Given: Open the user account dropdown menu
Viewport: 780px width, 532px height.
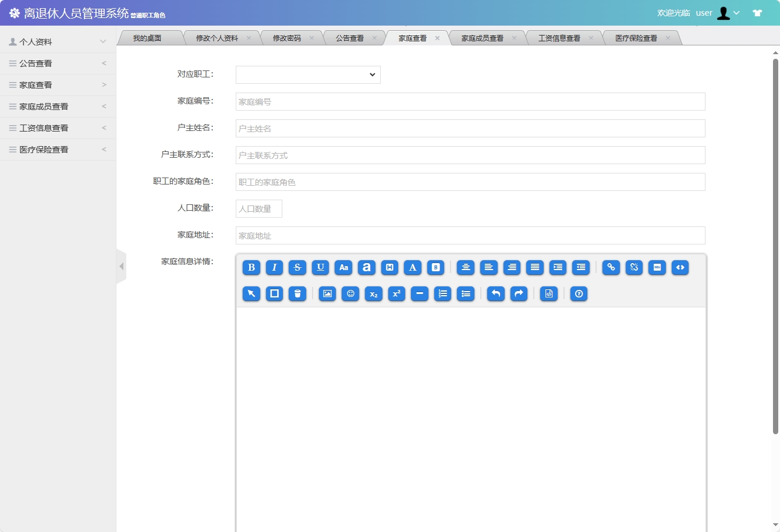Looking at the screenshot, I should tap(728, 13).
